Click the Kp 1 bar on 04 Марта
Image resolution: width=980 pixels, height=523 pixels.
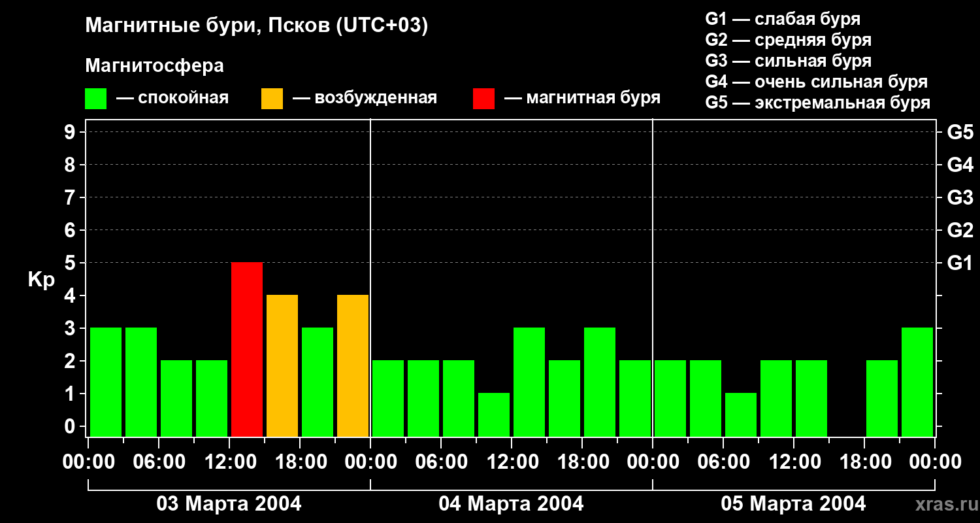[x=494, y=414]
